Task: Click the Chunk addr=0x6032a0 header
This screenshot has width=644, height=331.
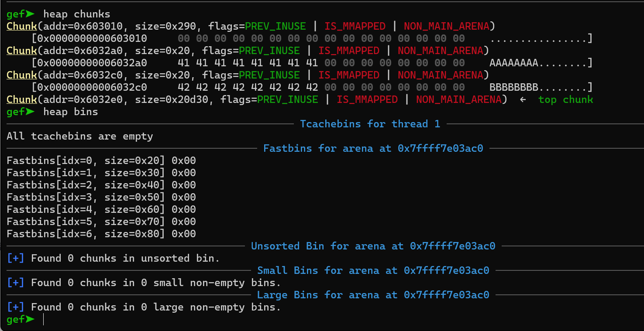Action: tap(247, 51)
